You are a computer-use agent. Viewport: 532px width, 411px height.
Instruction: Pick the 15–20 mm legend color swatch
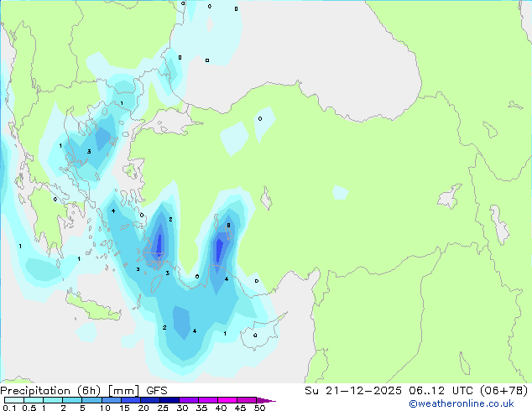[131, 400]
